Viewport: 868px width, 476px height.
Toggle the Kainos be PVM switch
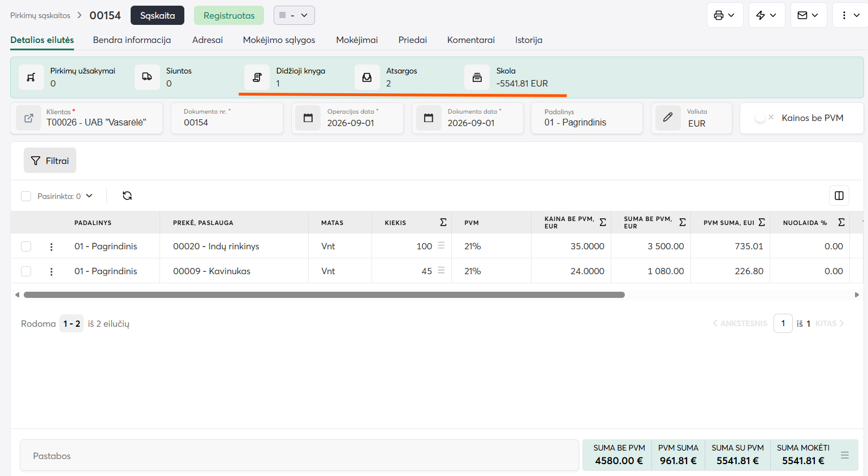point(764,118)
